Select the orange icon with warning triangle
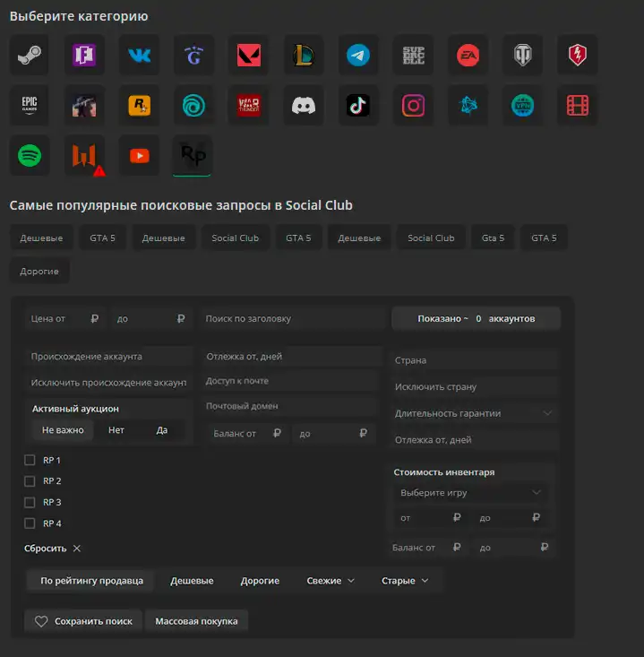Image resolution: width=644 pixels, height=657 pixels. pos(84,155)
